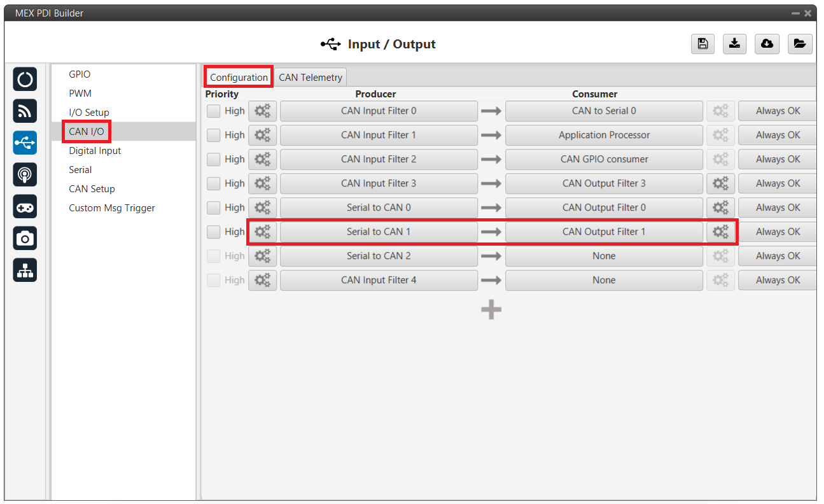Add a new row with plus button
Image resolution: width=824 pixels, height=504 pixels.
pyautogui.click(x=491, y=310)
